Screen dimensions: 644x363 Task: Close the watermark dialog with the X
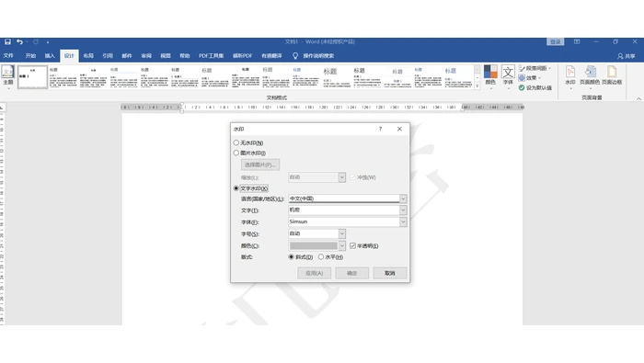[399, 129]
